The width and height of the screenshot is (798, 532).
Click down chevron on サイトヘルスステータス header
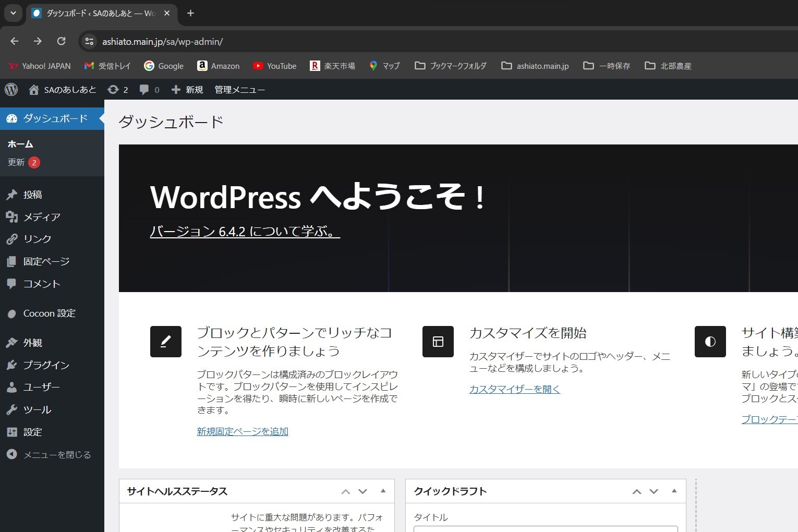point(362,491)
